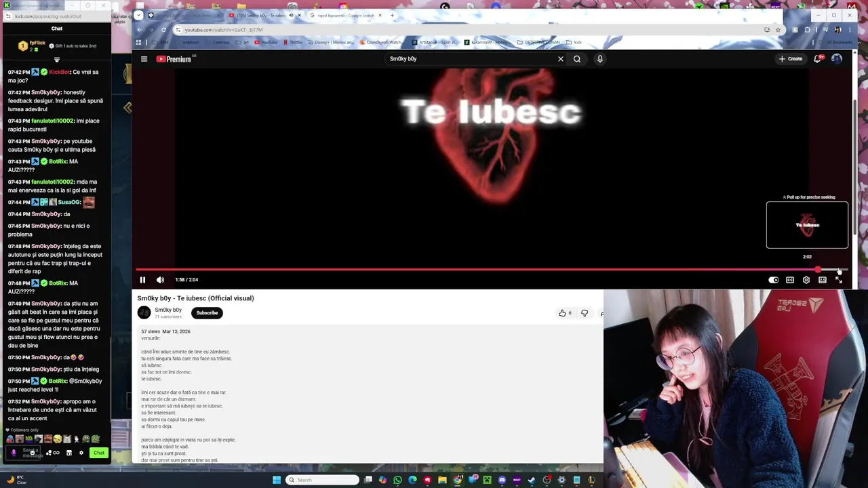Reload the YouTube page
Screen dimensions: 868x488
tap(163, 30)
